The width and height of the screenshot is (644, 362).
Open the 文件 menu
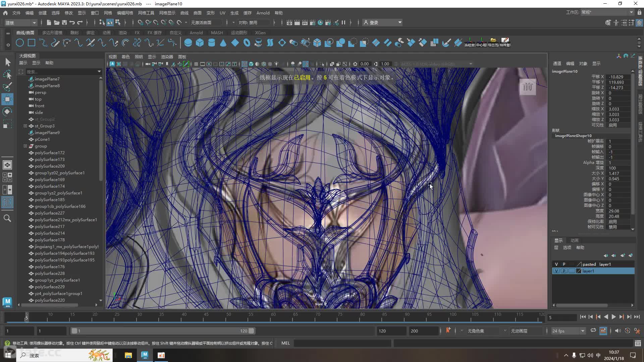pos(16,13)
